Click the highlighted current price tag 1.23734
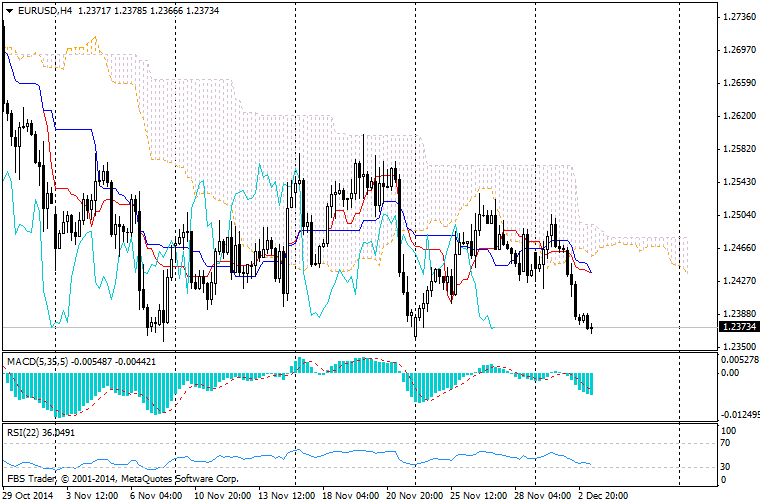Viewport: 760px width, 504px height. [x=739, y=327]
